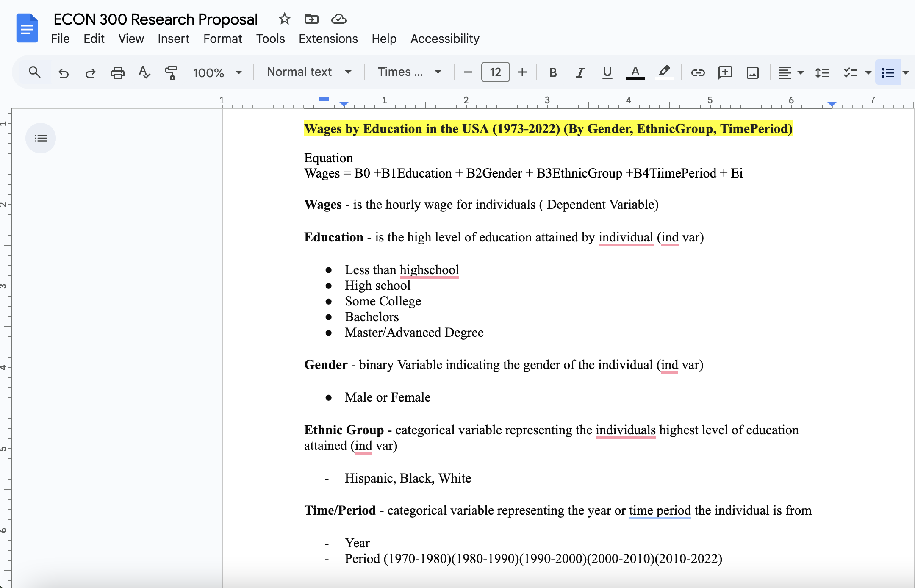Toggle italic formatting
Image resolution: width=915 pixels, height=588 pixels.
click(x=580, y=73)
